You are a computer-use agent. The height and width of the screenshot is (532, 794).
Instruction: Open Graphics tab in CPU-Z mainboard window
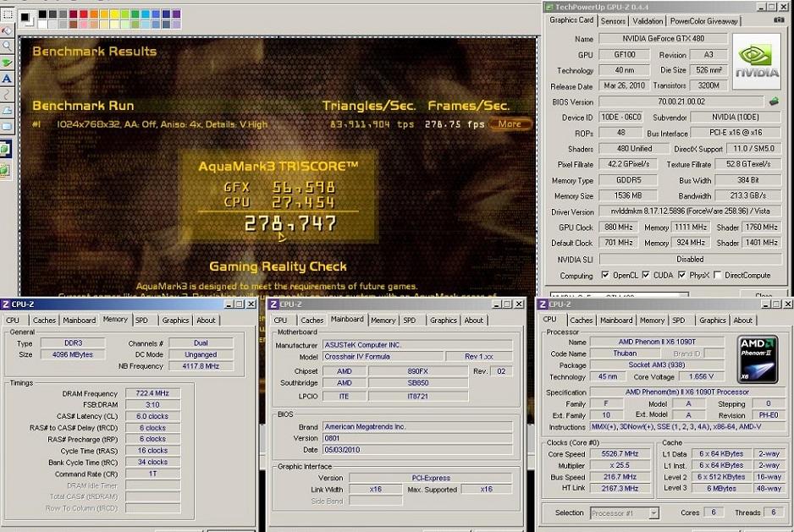pyautogui.click(x=443, y=320)
